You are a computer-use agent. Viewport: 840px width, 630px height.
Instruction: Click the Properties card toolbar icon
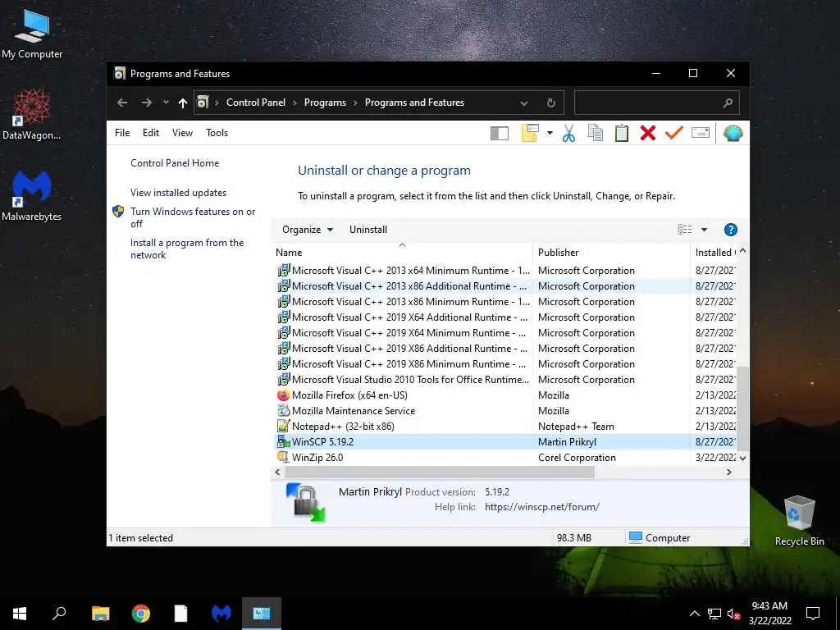(701, 132)
